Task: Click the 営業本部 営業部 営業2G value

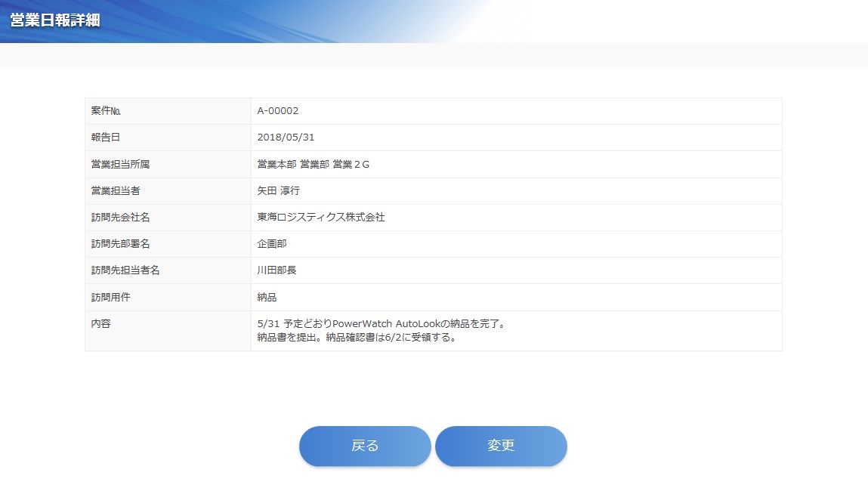Action: coord(314,164)
